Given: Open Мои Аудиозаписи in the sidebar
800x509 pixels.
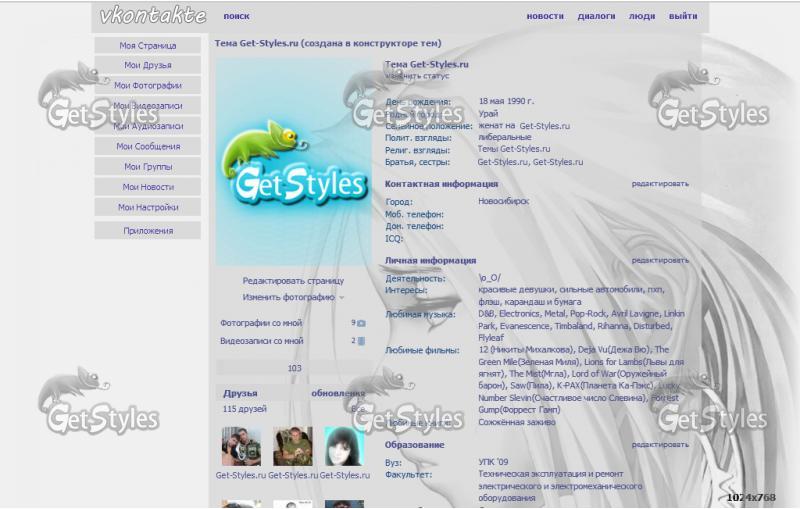Looking at the screenshot, I should (147, 126).
